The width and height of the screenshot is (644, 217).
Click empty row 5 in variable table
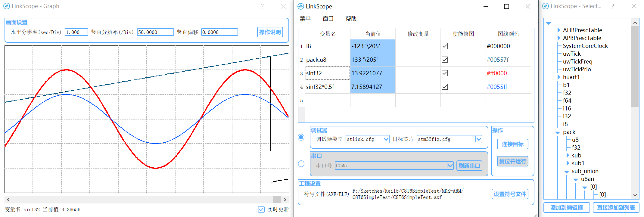pyautogui.click(x=418, y=100)
